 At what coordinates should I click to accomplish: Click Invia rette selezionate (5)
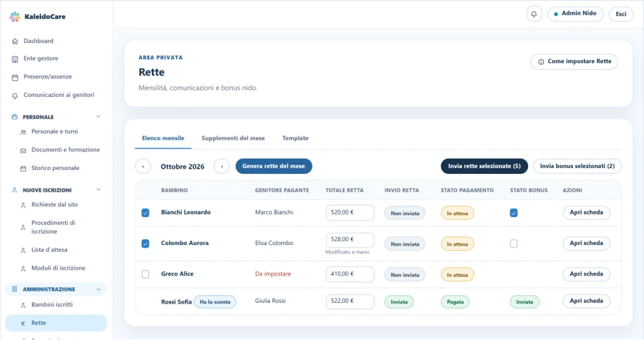coord(484,166)
